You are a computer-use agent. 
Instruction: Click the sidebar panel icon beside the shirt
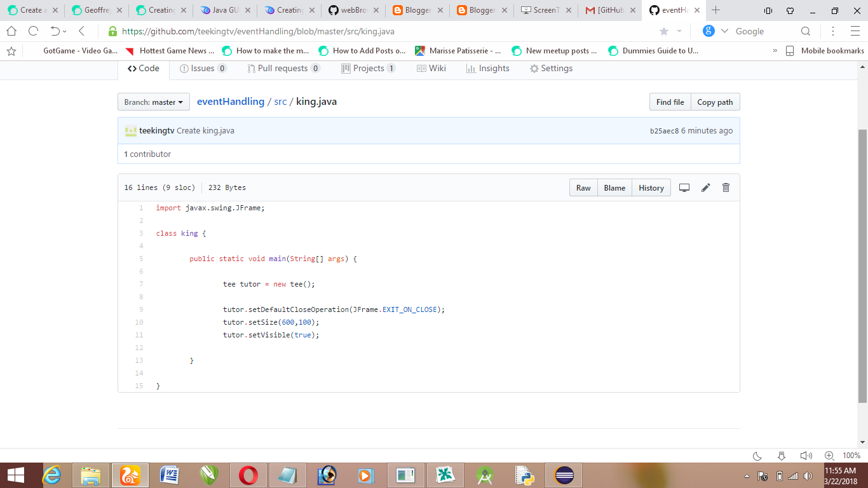click(x=768, y=10)
